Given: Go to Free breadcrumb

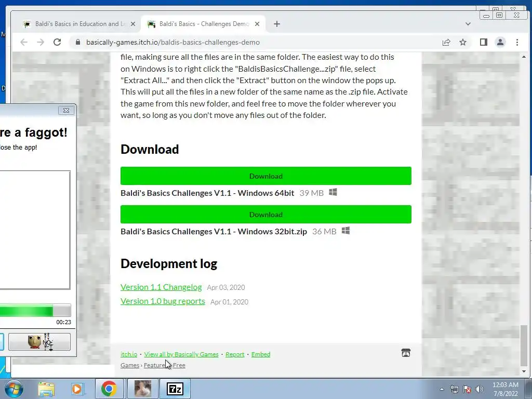Looking at the screenshot, I should 179,365.
